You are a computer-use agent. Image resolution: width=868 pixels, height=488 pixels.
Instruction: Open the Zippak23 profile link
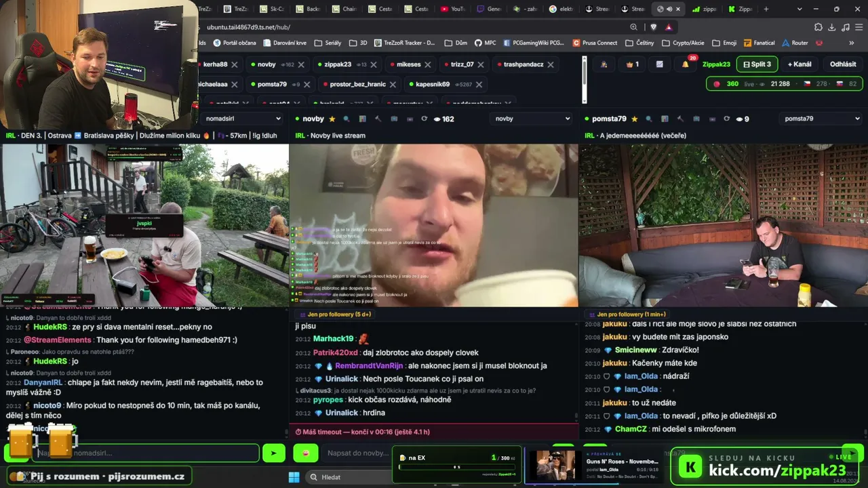coord(716,64)
